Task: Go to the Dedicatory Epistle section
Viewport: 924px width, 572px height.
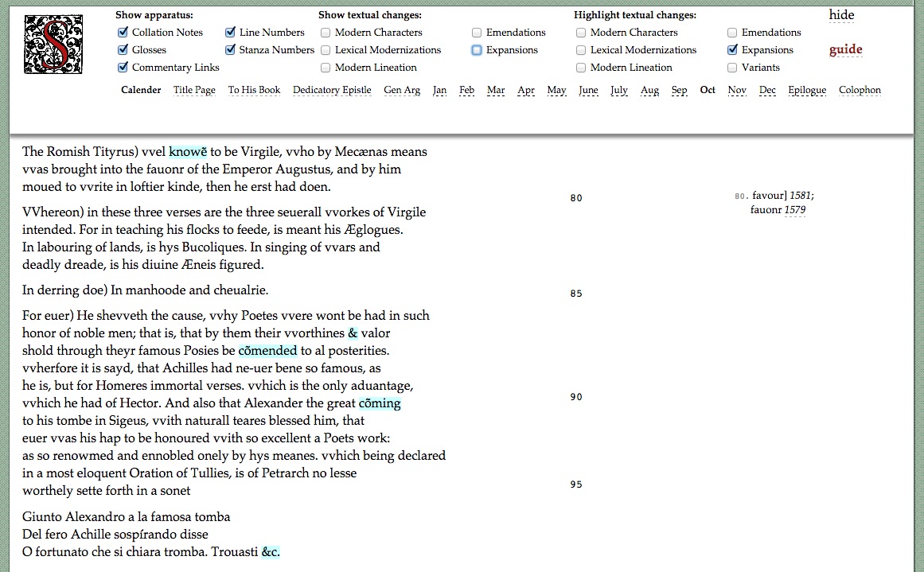Action: pyautogui.click(x=332, y=90)
